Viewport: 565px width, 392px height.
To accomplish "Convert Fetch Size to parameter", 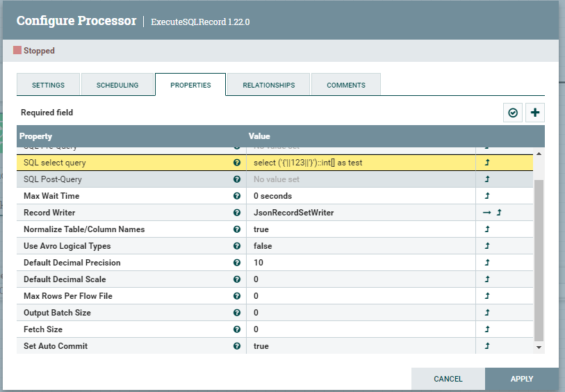I will point(487,329).
